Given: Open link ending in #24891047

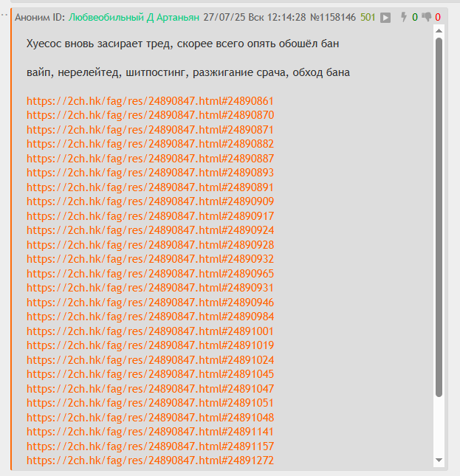Looking at the screenshot, I should coord(151,389).
